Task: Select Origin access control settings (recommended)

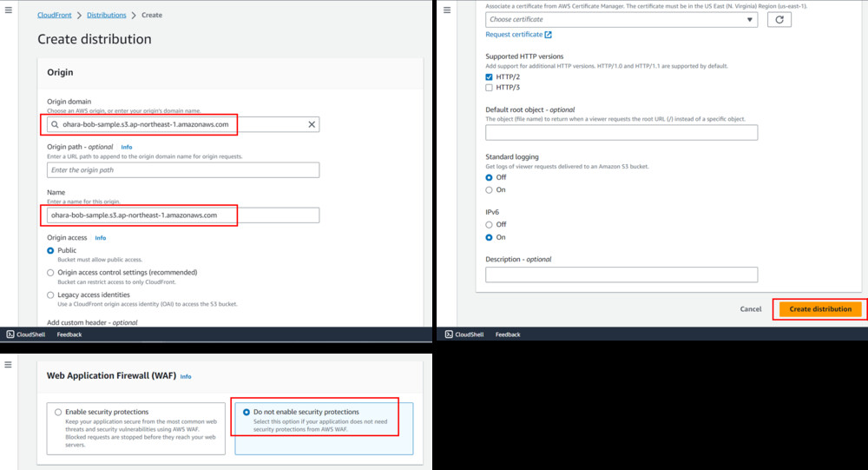Action: [x=50, y=273]
